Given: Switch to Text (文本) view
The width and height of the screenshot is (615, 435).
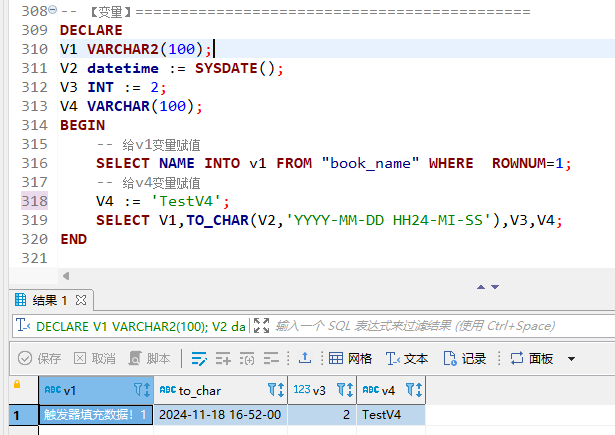Looking at the screenshot, I should coord(407,358).
